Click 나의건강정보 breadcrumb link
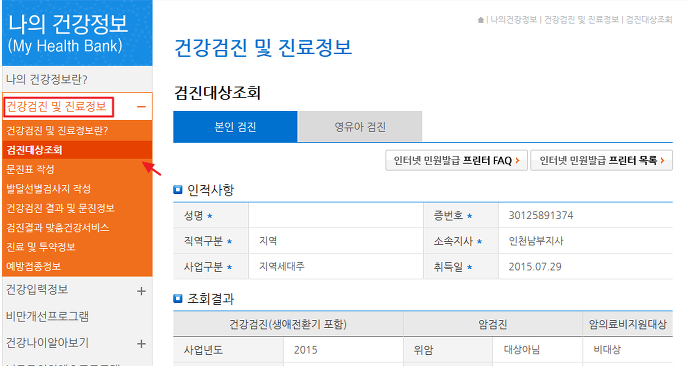 pos(514,20)
